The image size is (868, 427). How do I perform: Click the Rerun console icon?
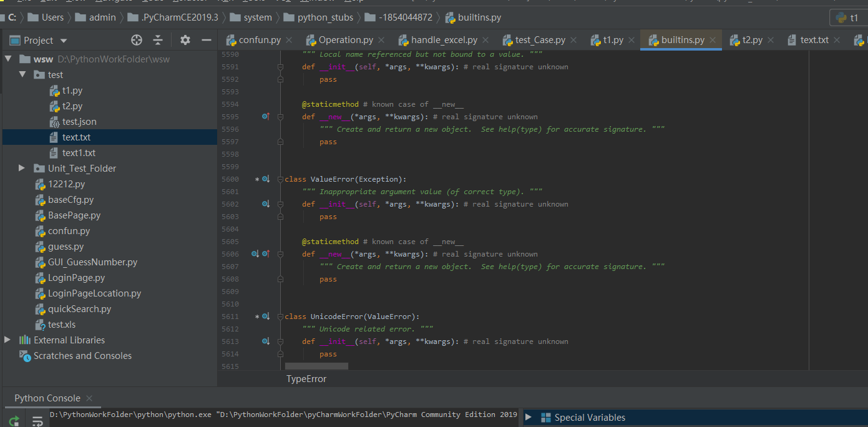tap(14, 420)
